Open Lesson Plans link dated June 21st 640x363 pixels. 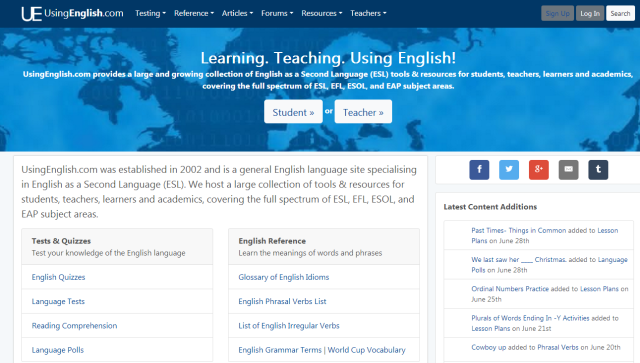(491, 328)
